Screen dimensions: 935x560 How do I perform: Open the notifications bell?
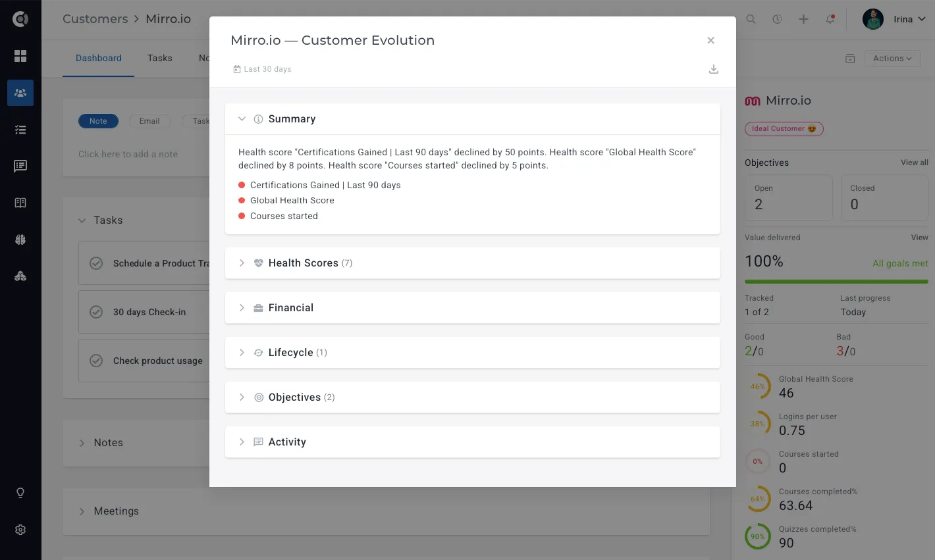pos(830,19)
